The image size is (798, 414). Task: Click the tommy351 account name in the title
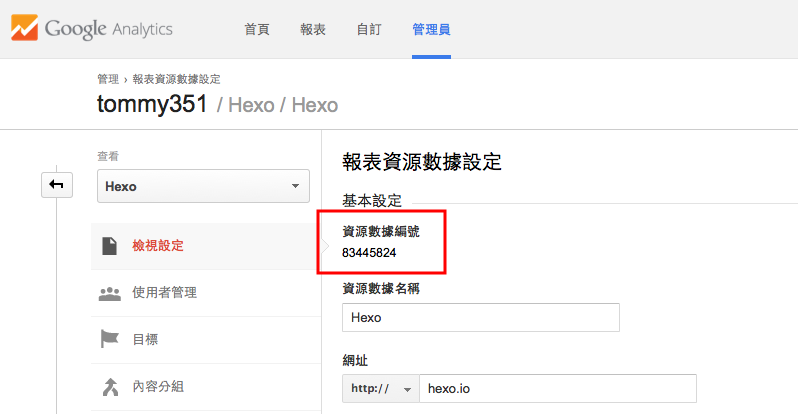point(153,104)
